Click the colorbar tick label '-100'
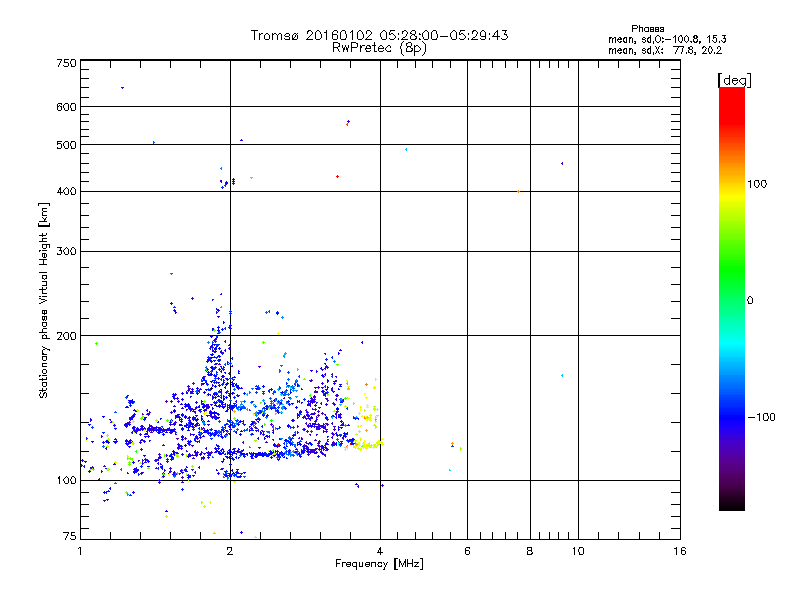Viewport: 800px width, 600px height. pyautogui.click(x=762, y=417)
